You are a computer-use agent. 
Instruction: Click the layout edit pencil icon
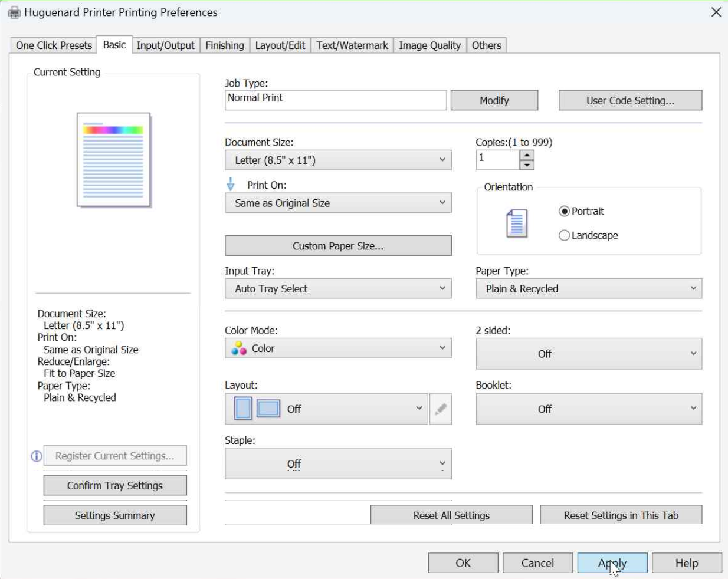(441, 409)
